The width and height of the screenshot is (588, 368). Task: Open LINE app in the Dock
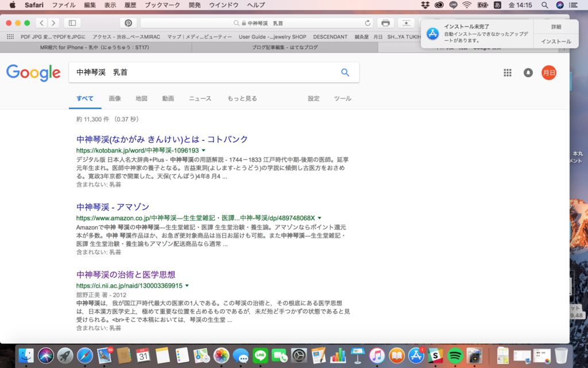pos(260,355)
